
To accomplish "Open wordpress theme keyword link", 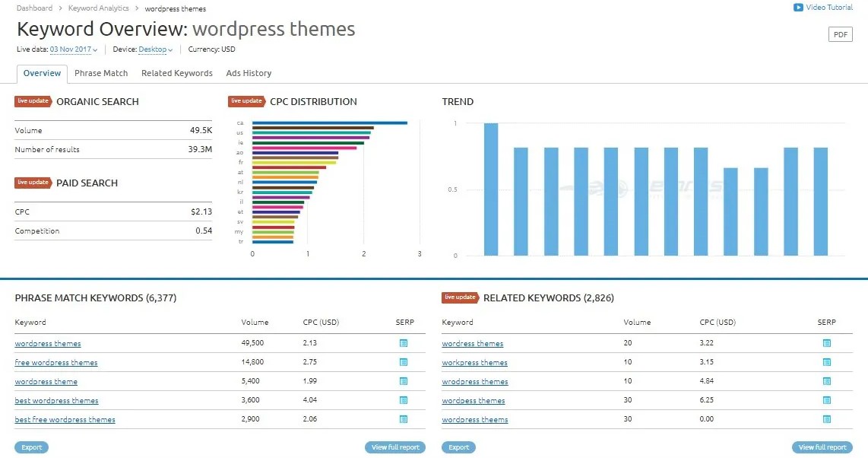I will tap(46, 382).
